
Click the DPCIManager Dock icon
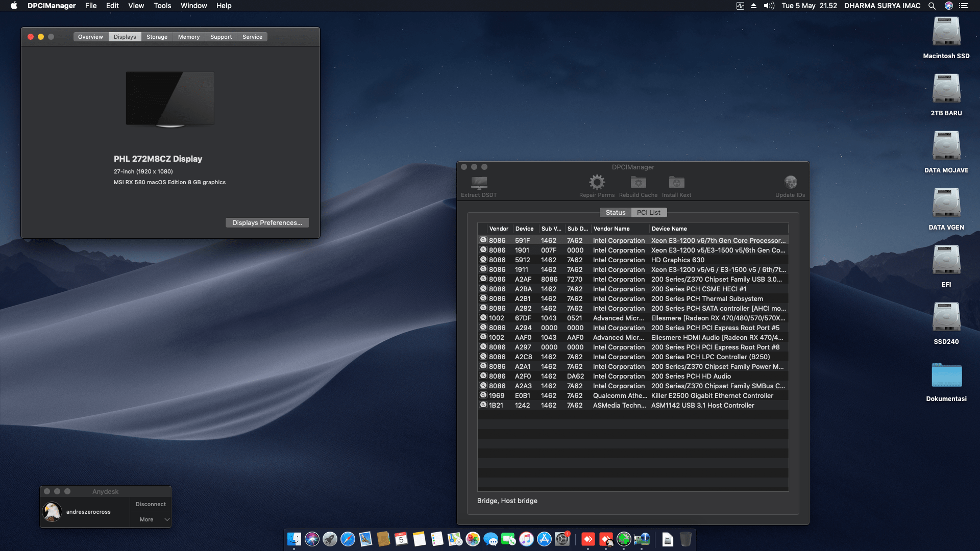tap(642, 539)
